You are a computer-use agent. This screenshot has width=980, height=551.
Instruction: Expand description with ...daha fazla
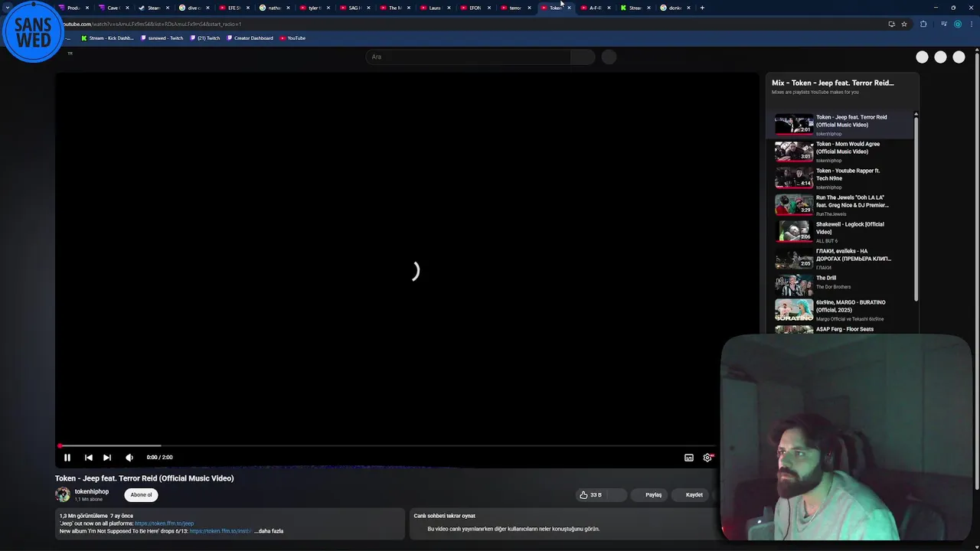(269, 531)
